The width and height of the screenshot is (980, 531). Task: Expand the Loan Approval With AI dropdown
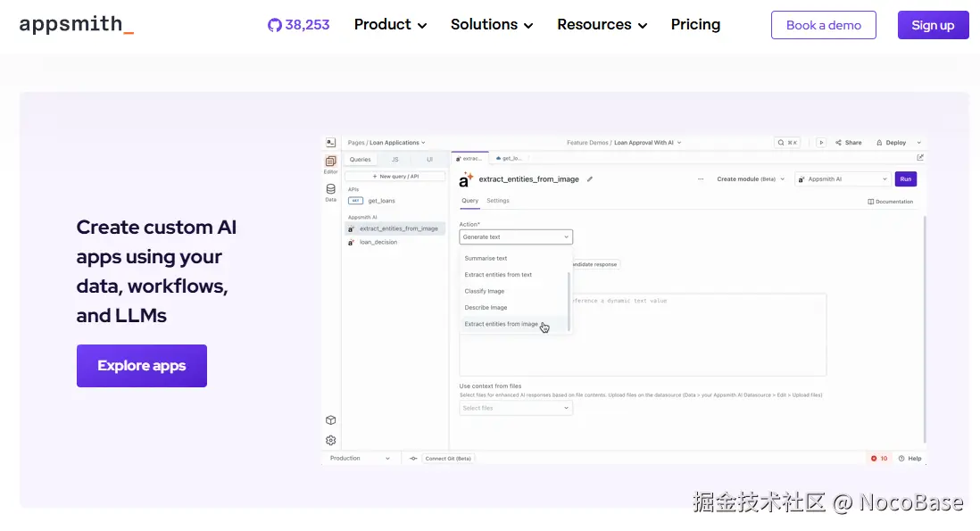click(x=647, y=143)
